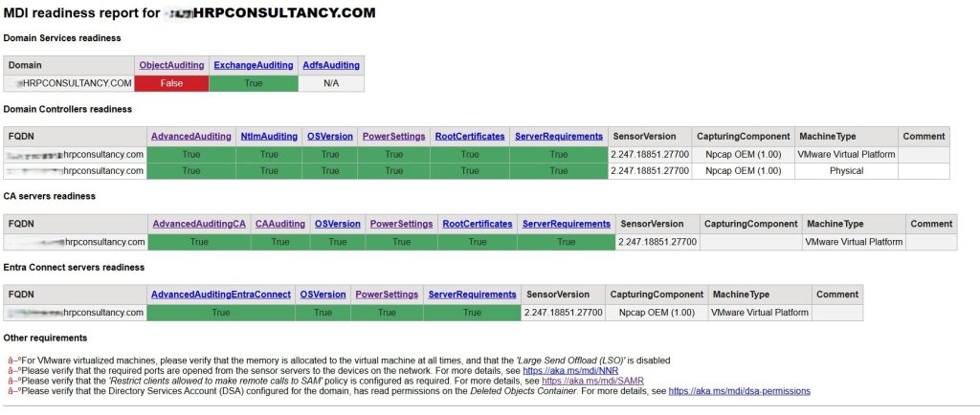Click the hrpconsultancy.com FQDN in Entra Connect table
The width and height of the screenshot is (980, 415).
[75, 312]
